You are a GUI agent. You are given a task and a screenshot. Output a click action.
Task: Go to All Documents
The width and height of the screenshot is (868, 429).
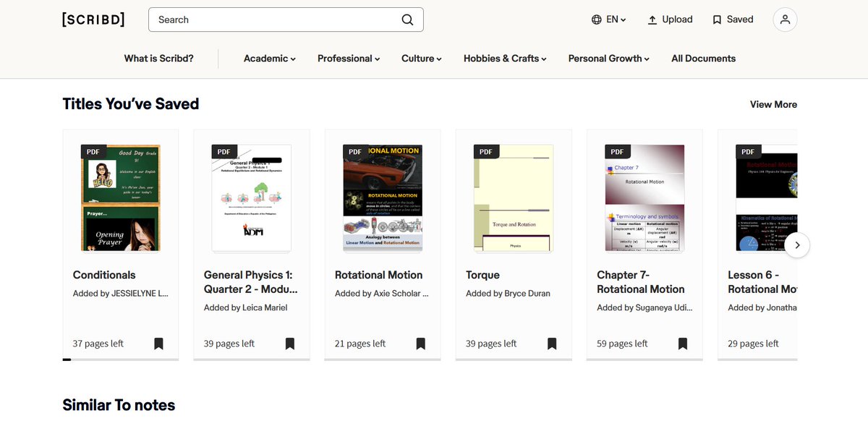coord(703,59)
